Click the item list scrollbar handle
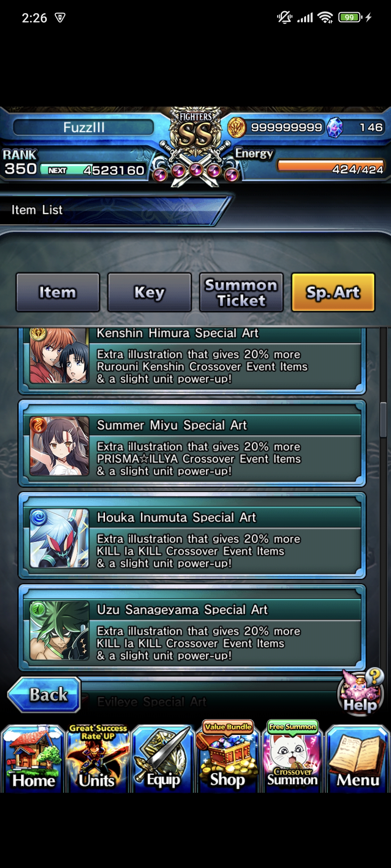The image size is (391, 868). point(383,420)
